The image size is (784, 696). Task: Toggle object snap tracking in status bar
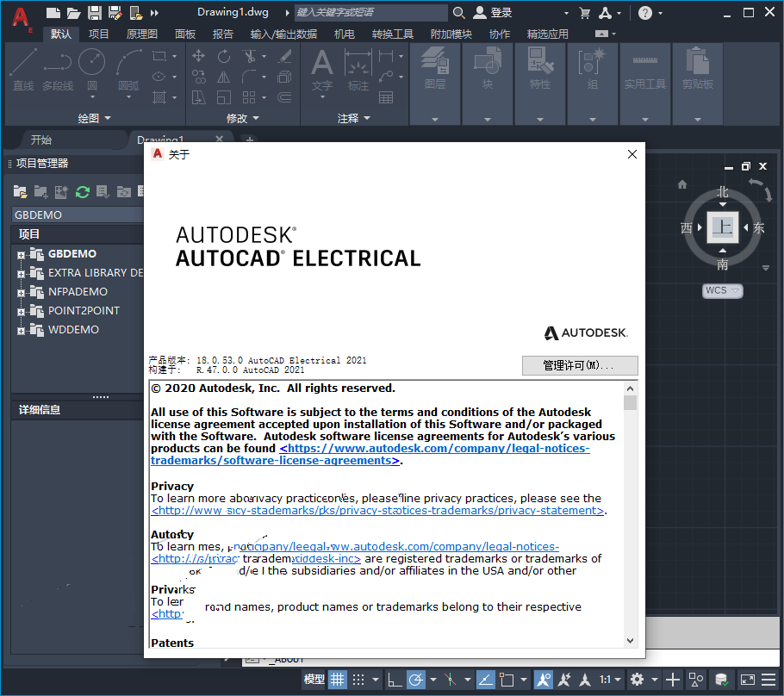(x=485, y=680)
